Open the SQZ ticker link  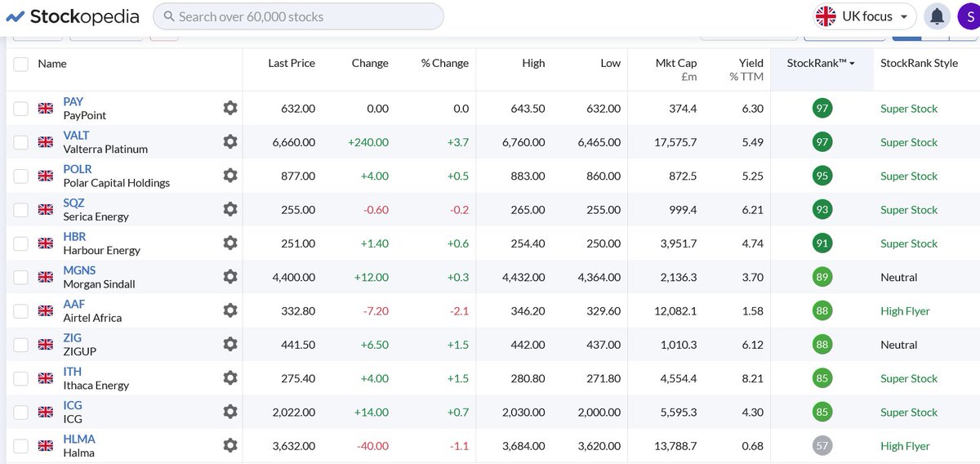[x=73, y=203]
